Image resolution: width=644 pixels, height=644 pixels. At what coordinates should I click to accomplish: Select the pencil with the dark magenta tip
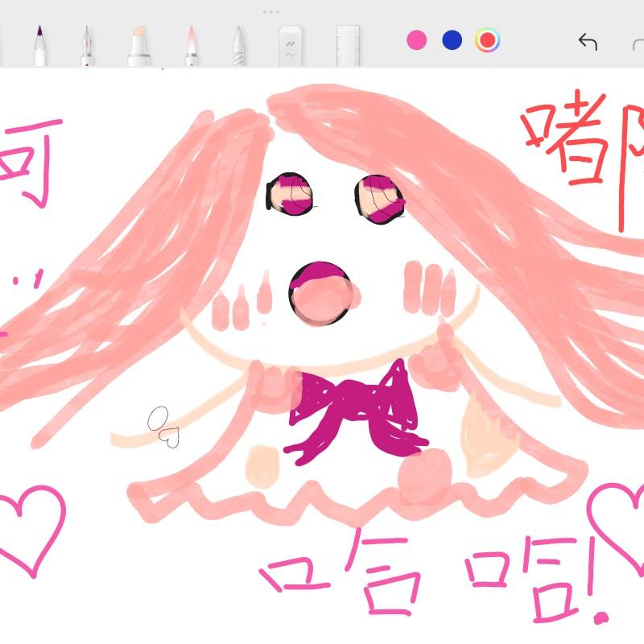click(39, 45)
